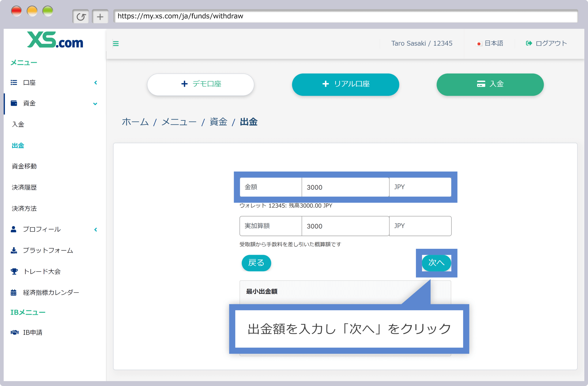Select 出金 in the sidebar submenu
The width and height of the screenshot is (588, 386).
click(x=18, y=146)
